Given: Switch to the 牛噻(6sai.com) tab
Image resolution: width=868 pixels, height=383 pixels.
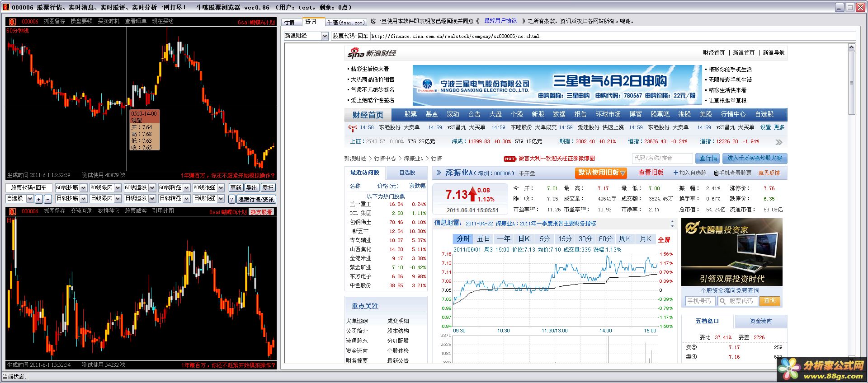Looking at the screenshot, I should coord(346,22).
